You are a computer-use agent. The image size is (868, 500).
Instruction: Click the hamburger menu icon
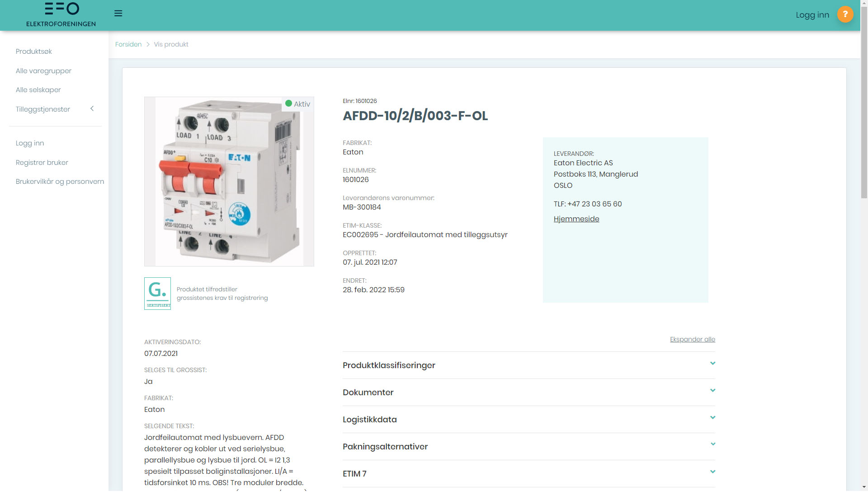[118, 14]
